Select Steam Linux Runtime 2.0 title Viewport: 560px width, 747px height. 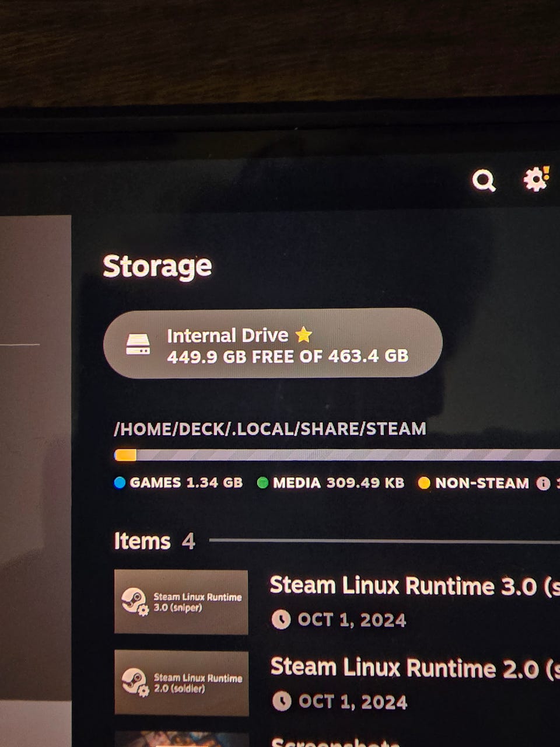[415, 668]
